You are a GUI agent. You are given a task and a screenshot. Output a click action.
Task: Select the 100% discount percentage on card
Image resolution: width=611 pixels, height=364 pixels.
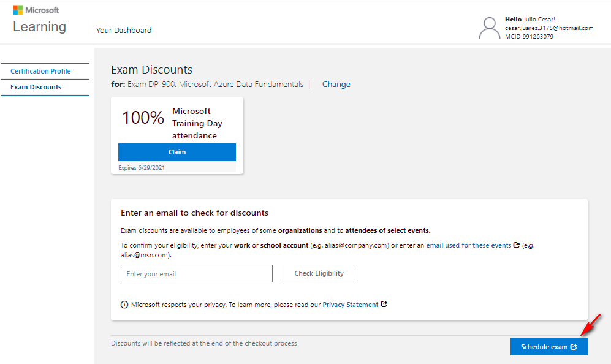143,118
